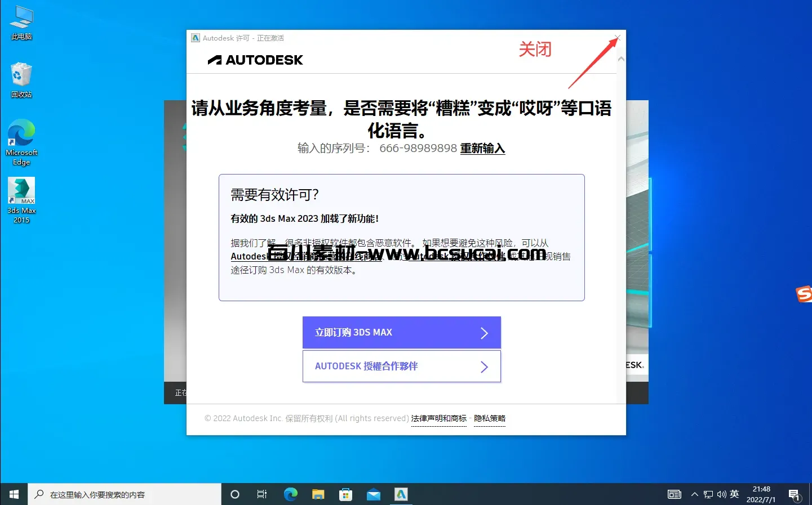
Task: Click the scroll-up arrow in Autodesk dialog
Action: pos(621,59)
